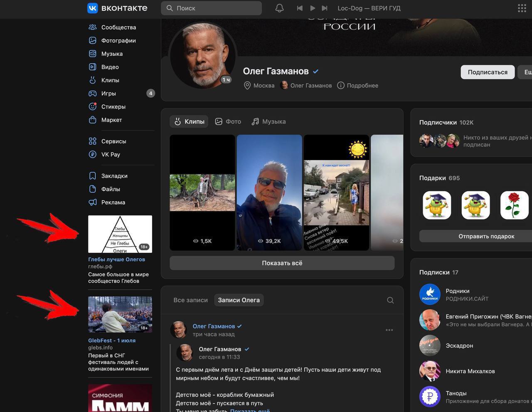Viewport: 532px width, 412px height.
Task: Open the GlebFest - 1 июля ad
Action: click(x=112, y=340)
